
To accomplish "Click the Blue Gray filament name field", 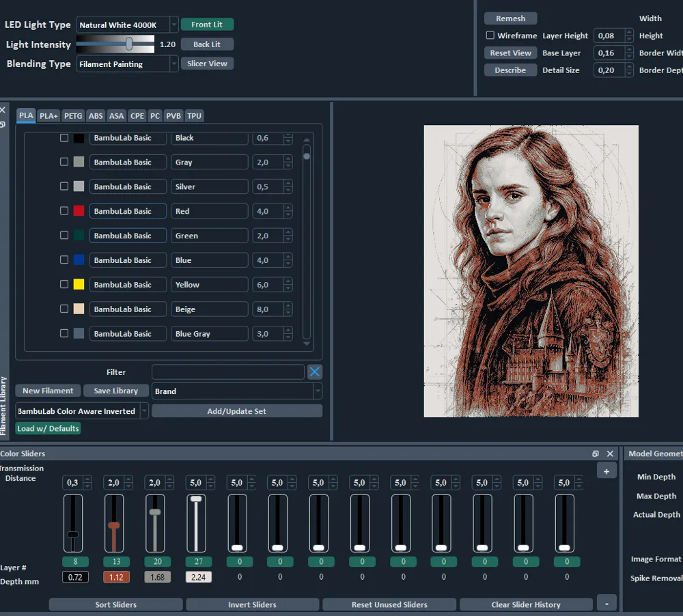I will pyautogui.click(x=209, y=334).
